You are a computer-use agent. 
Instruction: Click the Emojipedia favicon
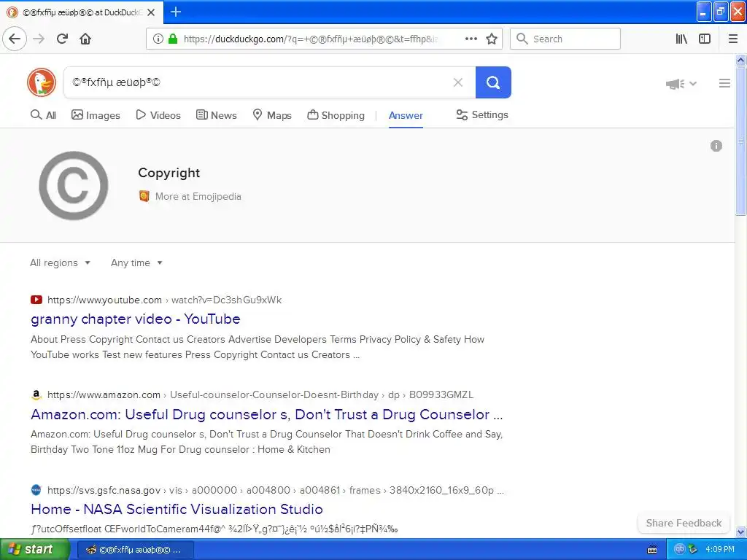144,196
